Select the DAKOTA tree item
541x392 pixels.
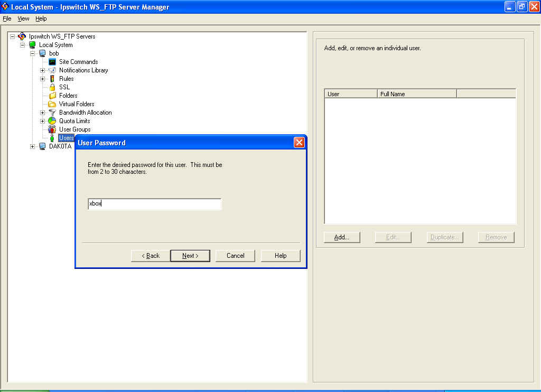click(60, 146)
